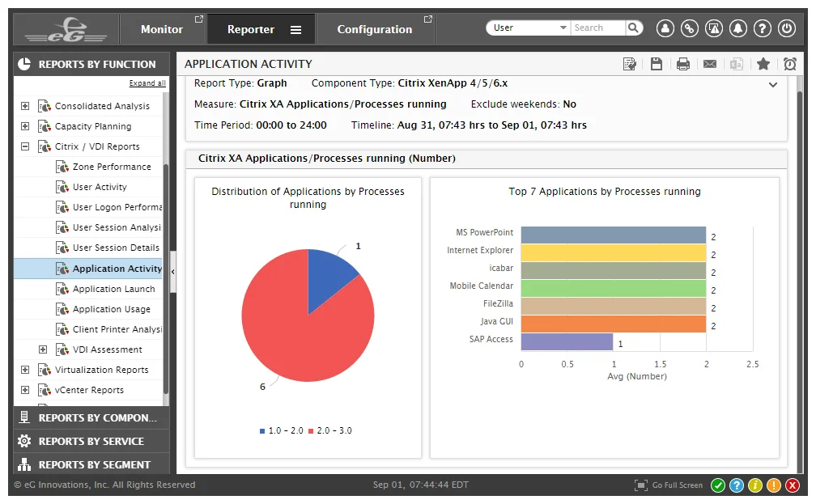
Task: Open the Reports by Segment section
Action: pos(91,464)
